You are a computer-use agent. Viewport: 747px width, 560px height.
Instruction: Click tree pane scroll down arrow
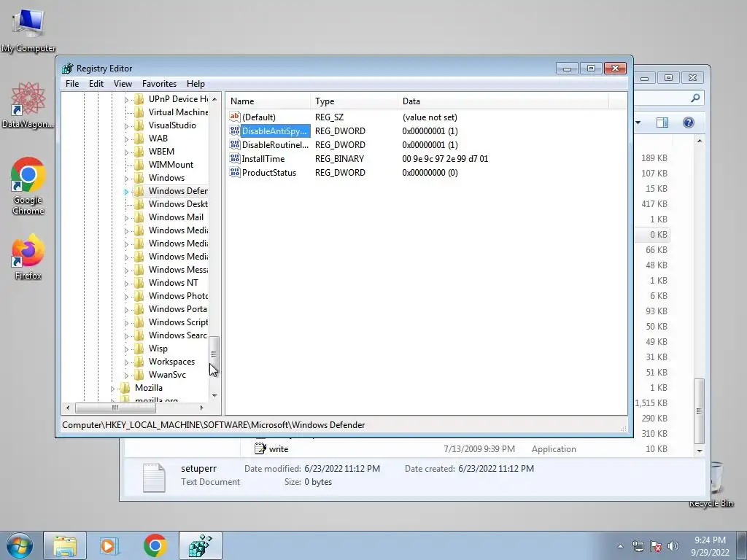point(214,395)
